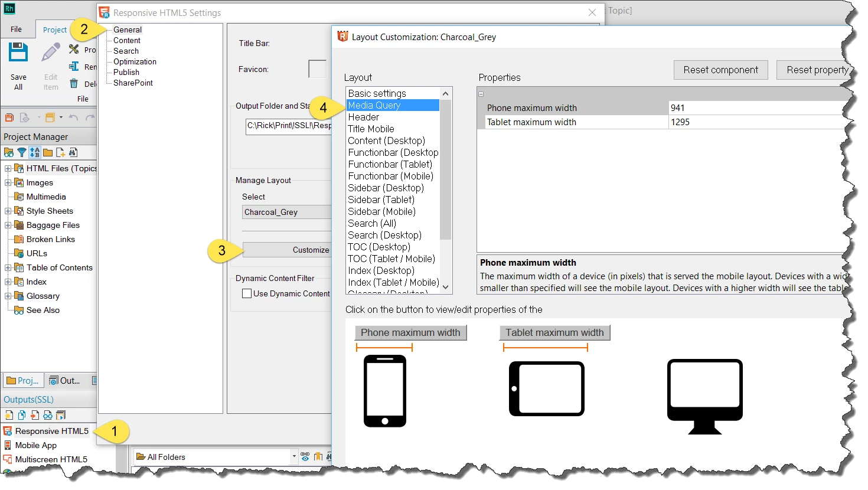This screenshot has width=868, height=490.
Task: Click Layout list scrollbar up arrow
Action: tap(446, 93)
